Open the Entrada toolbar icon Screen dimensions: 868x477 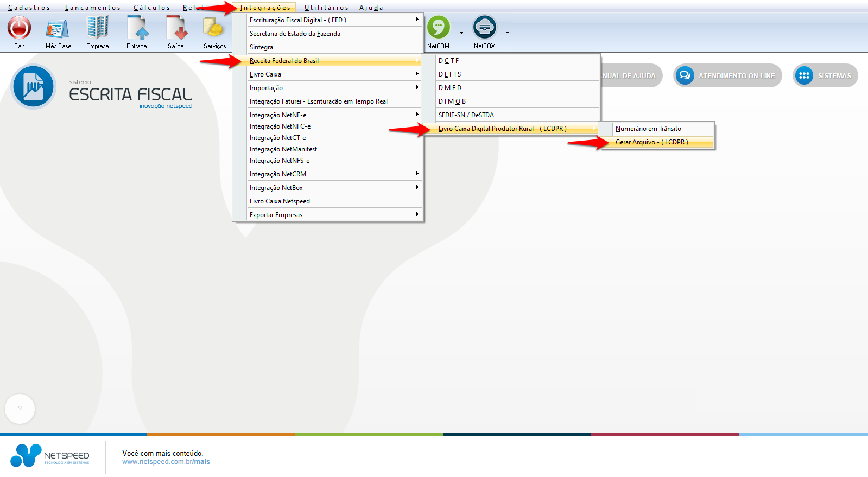tap(137, 28)
